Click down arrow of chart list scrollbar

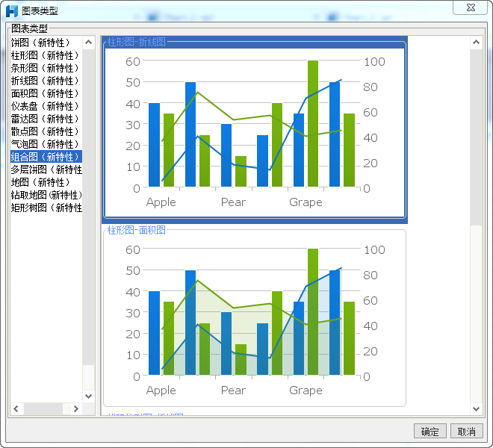[x=89, y=396]
